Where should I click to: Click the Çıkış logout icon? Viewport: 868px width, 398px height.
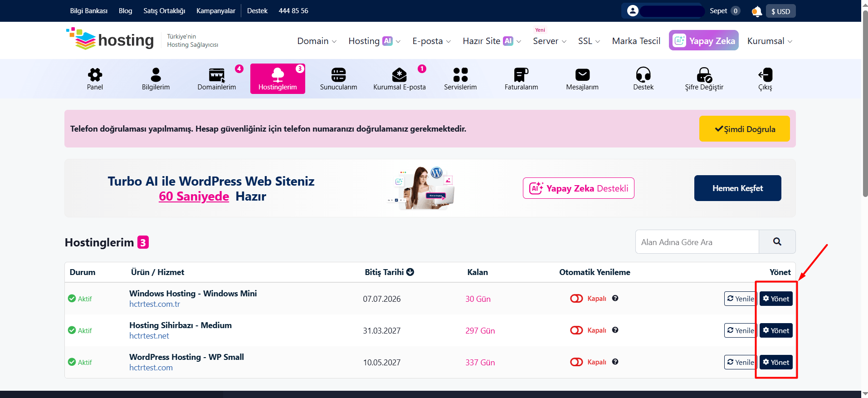coord(765,74)
